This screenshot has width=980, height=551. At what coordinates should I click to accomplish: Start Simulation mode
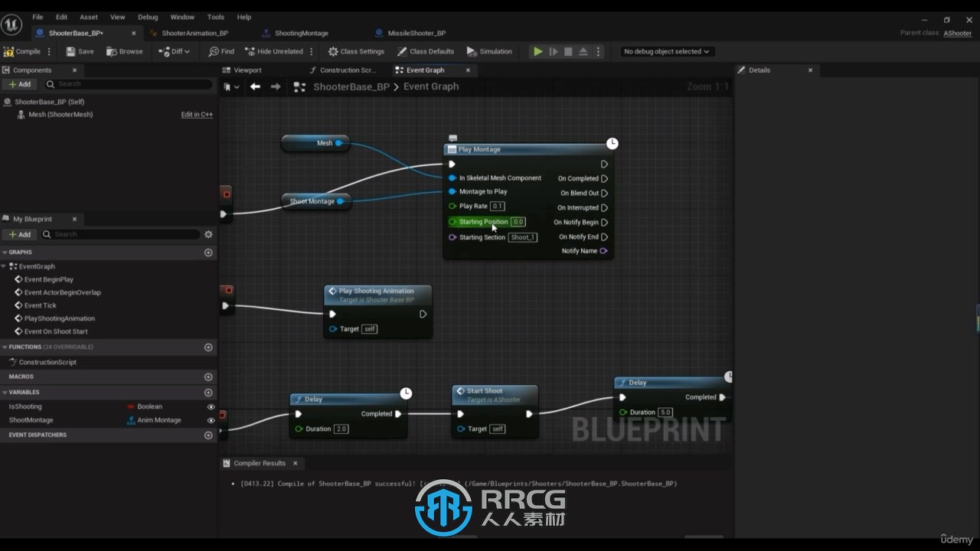pyautogui.click(x=489, y=51)
